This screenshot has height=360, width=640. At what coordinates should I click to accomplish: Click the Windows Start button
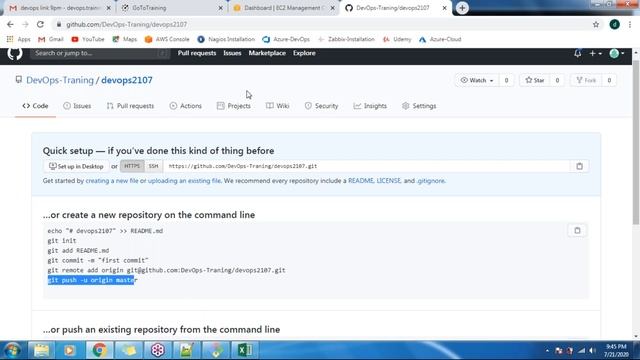(x=12, y=350)
